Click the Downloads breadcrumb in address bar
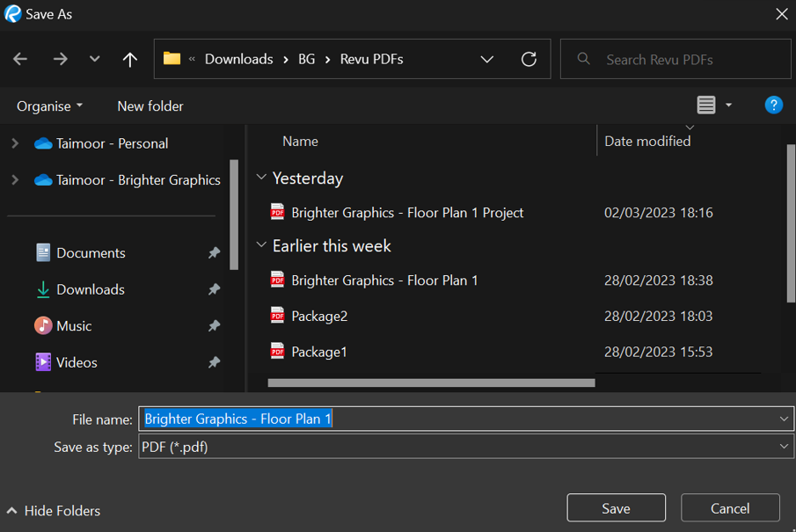 (x=239, y=59)
